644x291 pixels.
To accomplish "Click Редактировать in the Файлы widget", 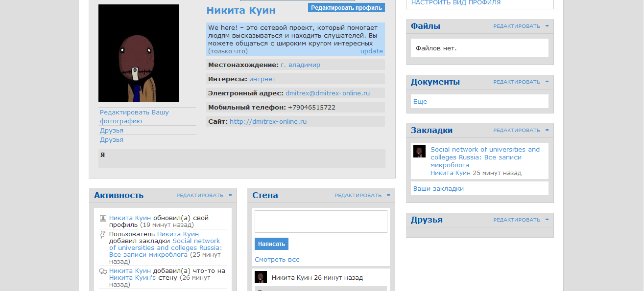I will point(517,26).
